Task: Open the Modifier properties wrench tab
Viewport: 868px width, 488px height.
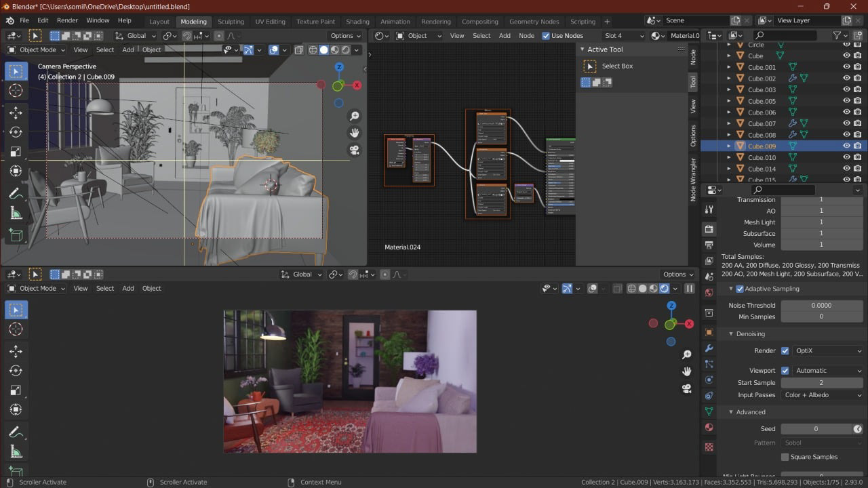Action: (x=709, y=348)
